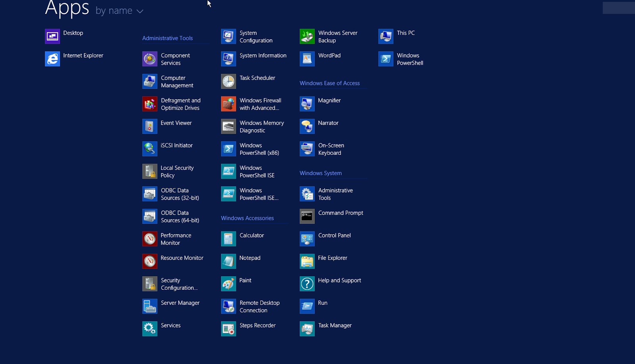This screenshot has width=635, height=364.
Task: Open Computer Management icon
Action: 150,82
